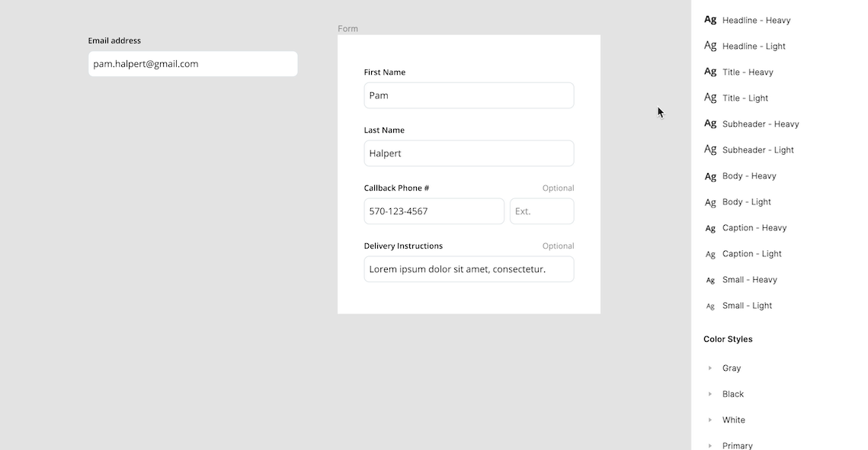Select the Body - Heavy text style label
Viewport: 868px width, 450px height.
749,176
